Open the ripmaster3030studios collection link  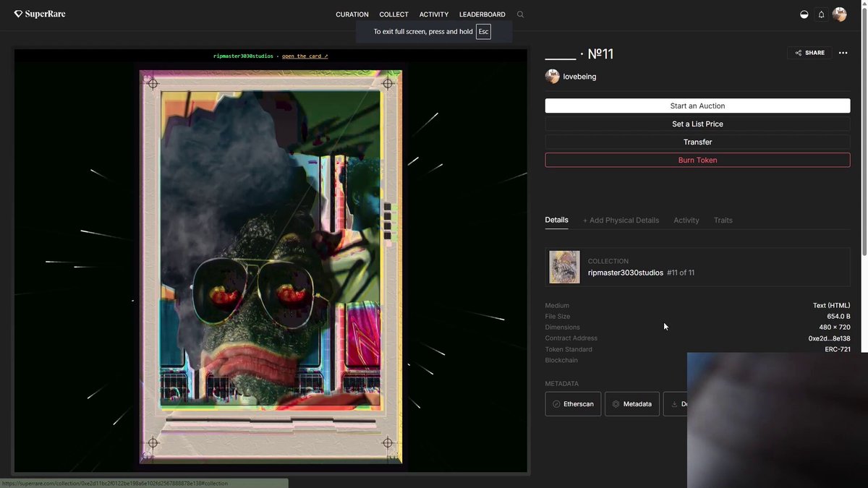pyautogui.click(x=626, y=273)
